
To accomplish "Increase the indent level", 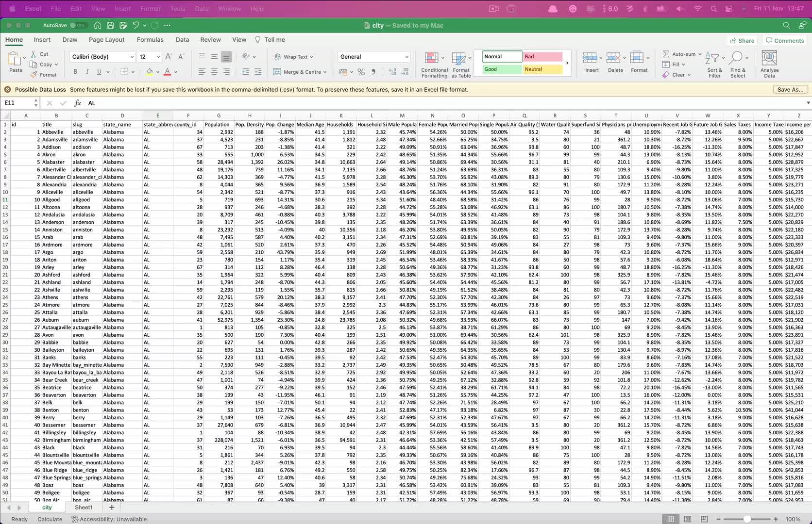I will (x=258, y=72).
